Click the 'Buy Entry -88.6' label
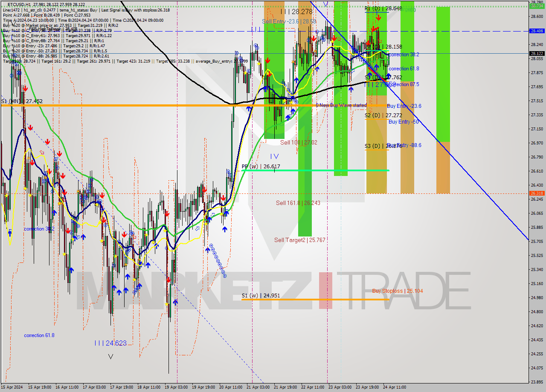 point(404,145)
